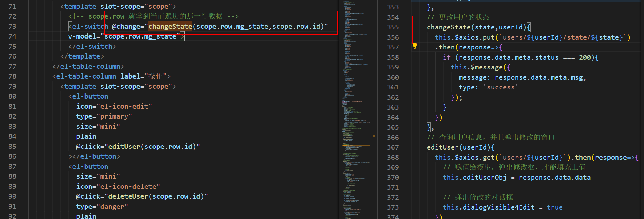The image size is (644, 219).
Task: Click line number 85 in left gutter
Action: [x=12, y=147]
